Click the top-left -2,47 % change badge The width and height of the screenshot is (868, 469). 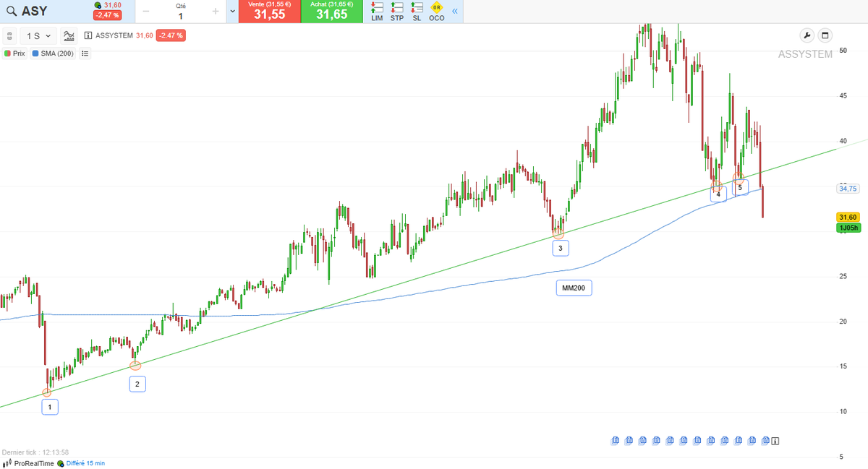click(x=107, y=15)
